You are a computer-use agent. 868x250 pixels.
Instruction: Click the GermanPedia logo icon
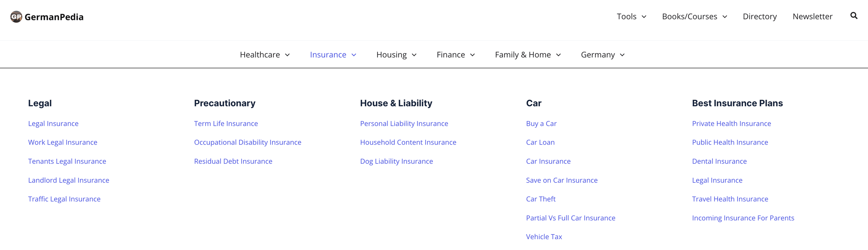[x=16, y=17]
